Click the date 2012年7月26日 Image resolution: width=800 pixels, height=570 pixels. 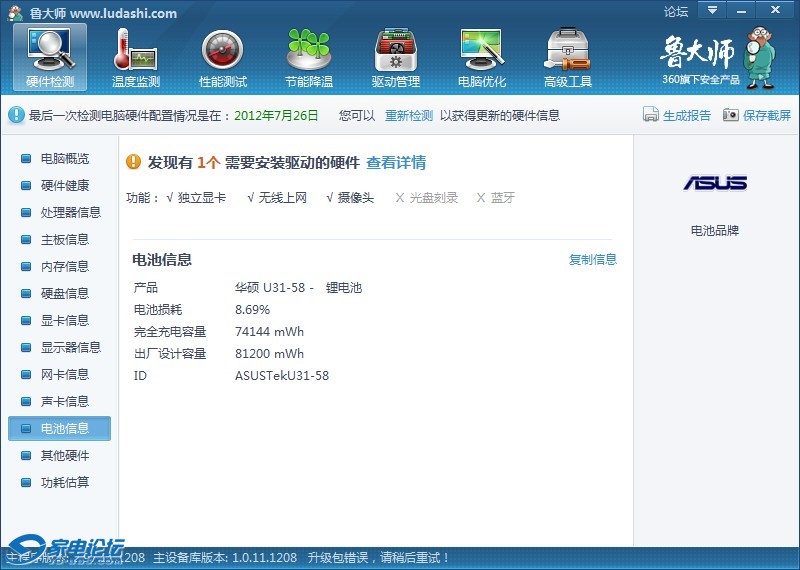pos(276,115)
